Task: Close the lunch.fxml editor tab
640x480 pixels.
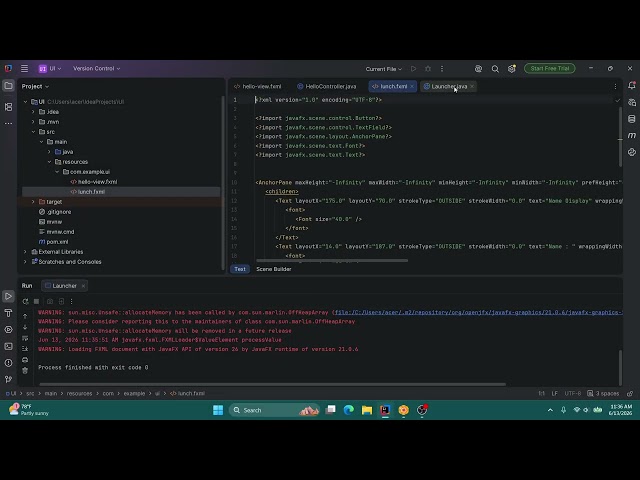Action: pyautogui.click(x=412, y=87)
